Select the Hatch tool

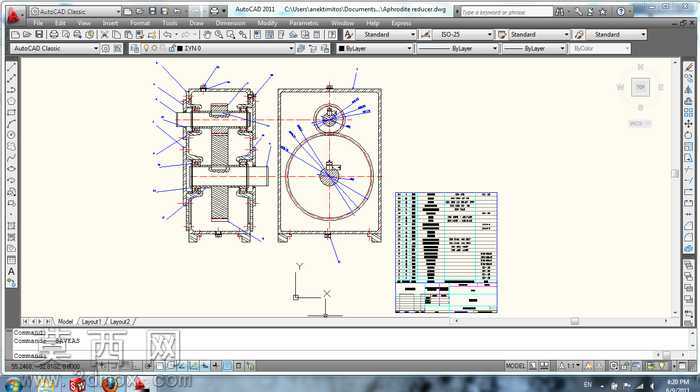(12, 226)
